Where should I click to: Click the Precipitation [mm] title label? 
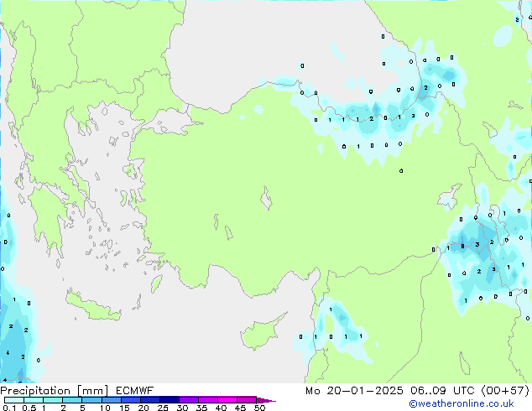(55, 391)
